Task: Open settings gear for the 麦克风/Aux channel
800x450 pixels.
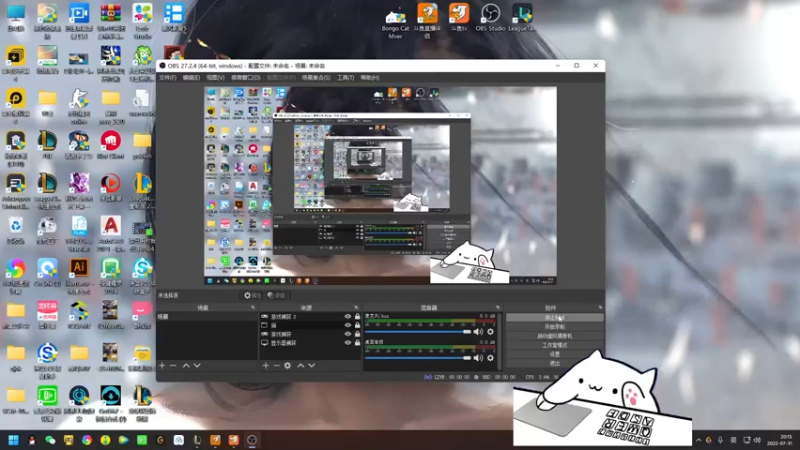Action: (x=490, y=332)
